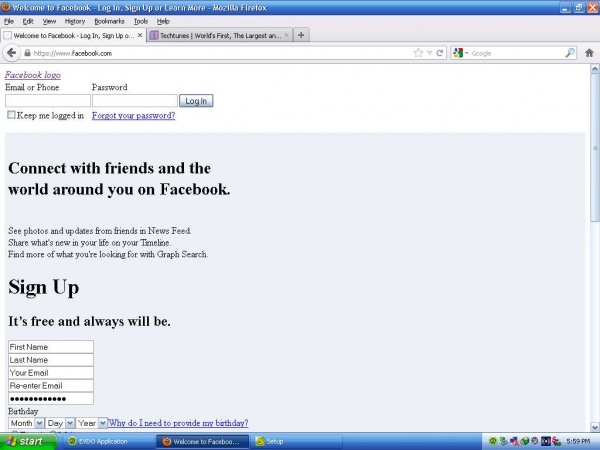600x450 pixels.
Task: Open the Help menu
Action: (163, 21)
